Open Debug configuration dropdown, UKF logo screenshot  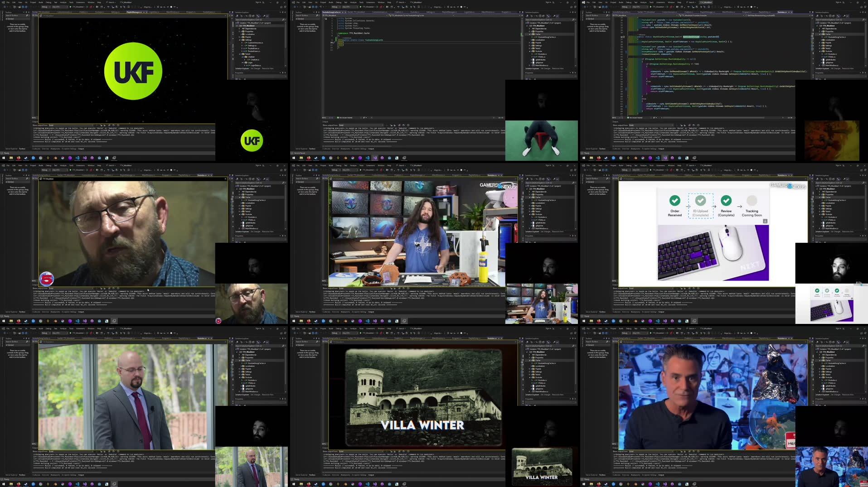coord(46,7)
